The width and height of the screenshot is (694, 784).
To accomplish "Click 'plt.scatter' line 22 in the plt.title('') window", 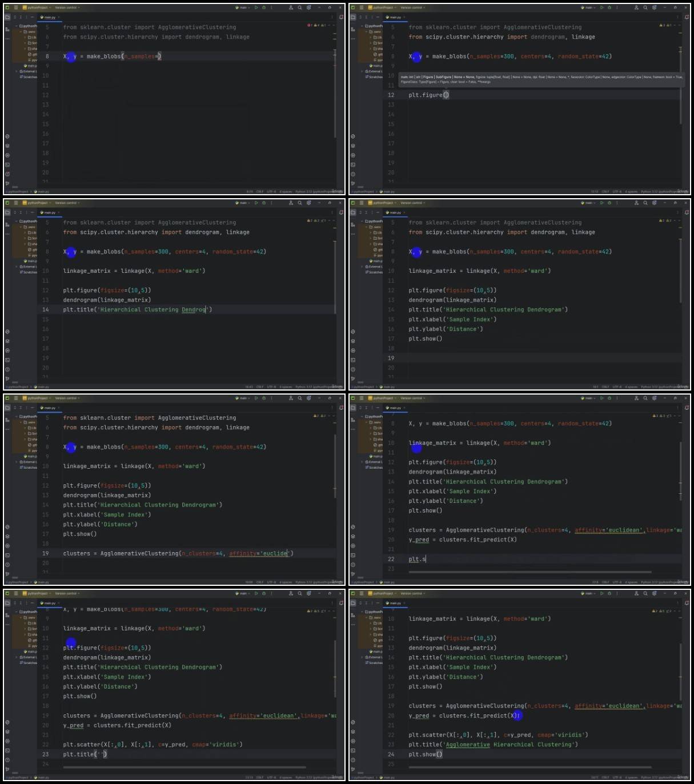I will [x=153, y=745].
